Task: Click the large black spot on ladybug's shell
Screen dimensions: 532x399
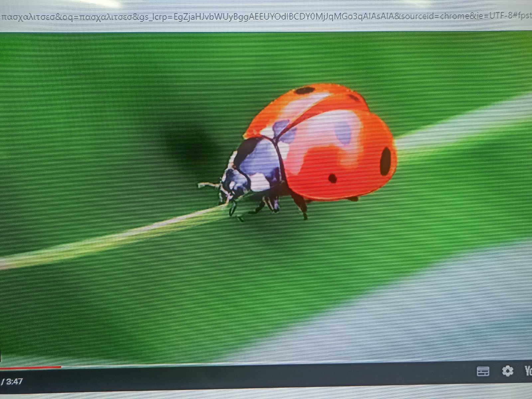Action: [x=386, y=161]
